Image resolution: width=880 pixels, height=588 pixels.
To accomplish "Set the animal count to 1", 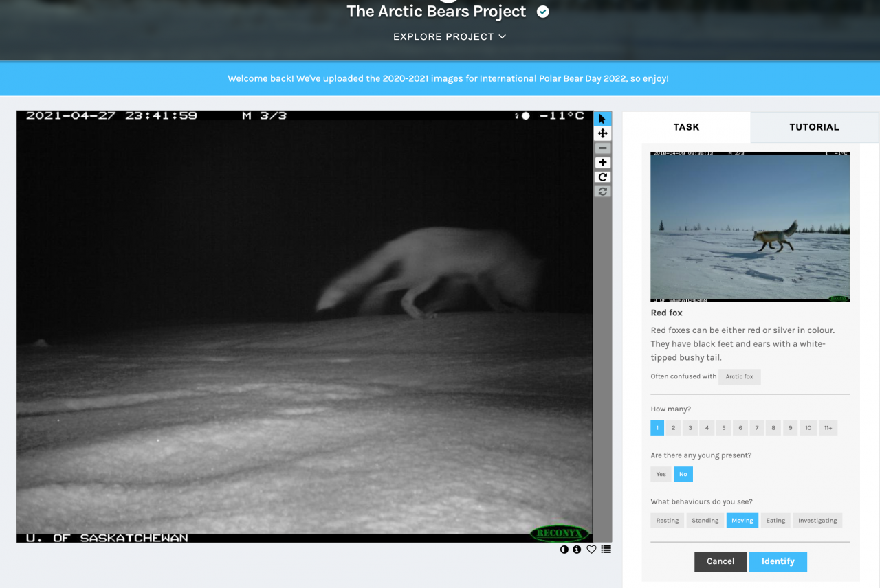I will click(x=657, y=428).
